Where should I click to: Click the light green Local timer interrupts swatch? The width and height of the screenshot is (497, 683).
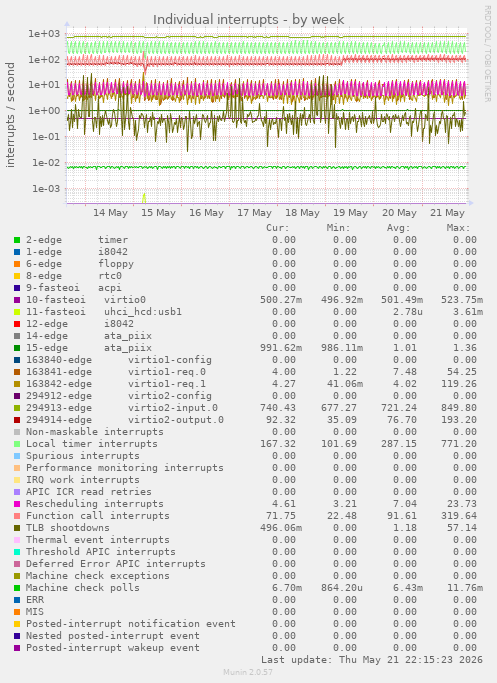tap(17, 444)
